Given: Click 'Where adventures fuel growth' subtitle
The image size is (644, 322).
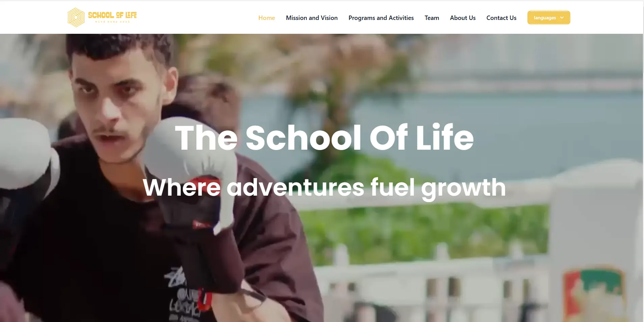Looking at the screenshot, I should 324,188.
